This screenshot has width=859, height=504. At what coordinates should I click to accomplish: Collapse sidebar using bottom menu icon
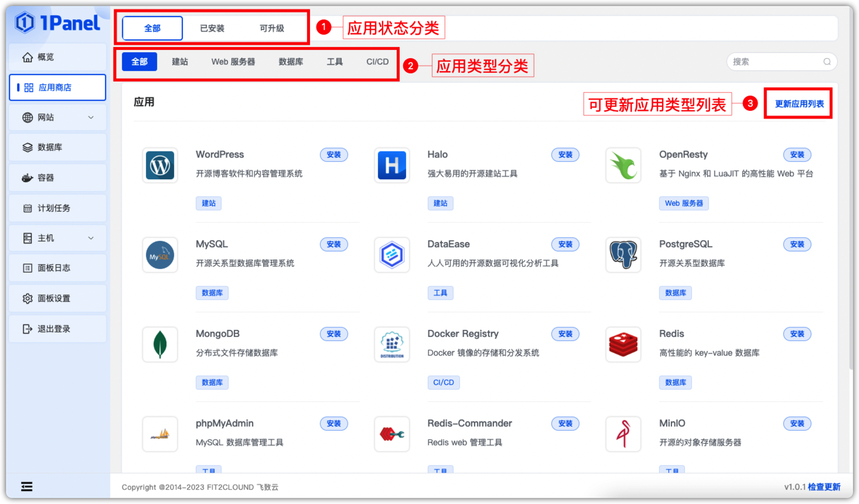click(x=27, y=486)
